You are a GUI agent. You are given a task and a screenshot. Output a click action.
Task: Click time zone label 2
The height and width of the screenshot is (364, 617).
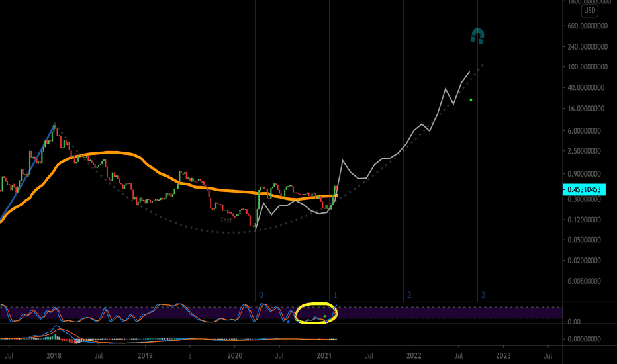(x=409, y=295)
